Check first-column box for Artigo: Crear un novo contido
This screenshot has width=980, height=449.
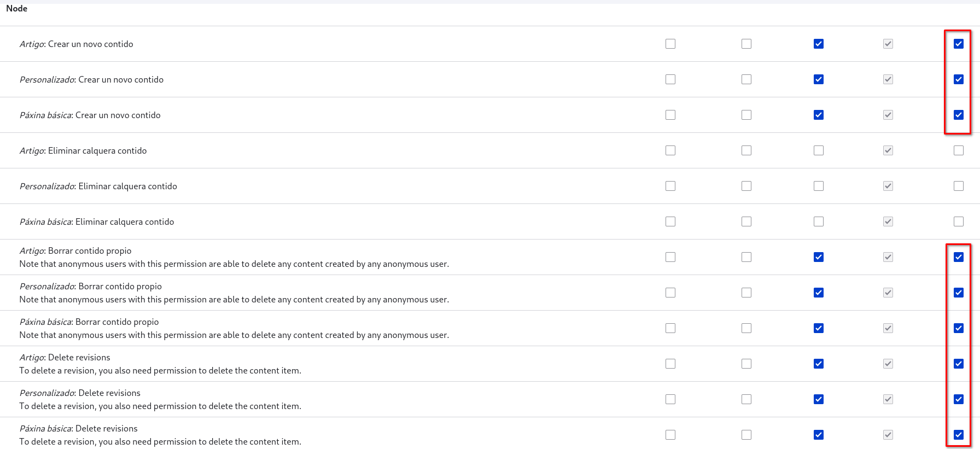tap(670, 44)
